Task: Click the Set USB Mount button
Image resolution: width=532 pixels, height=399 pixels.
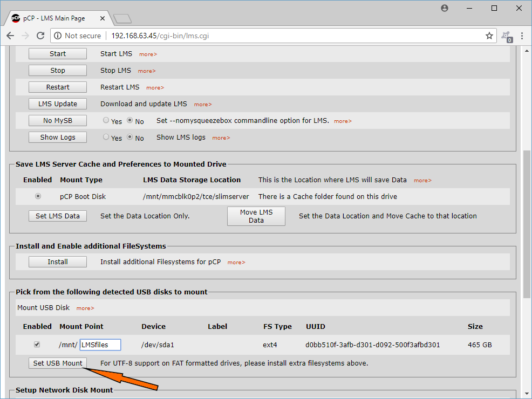Action: [x=58, y=363]
